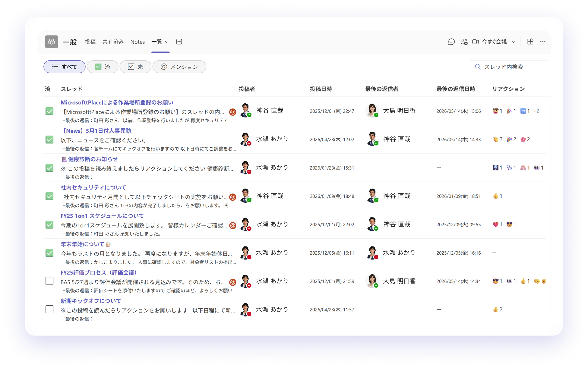Screen dimensions: 588x368
Task: Open the apps grid icon in header
Action: (x=530, y=42)
